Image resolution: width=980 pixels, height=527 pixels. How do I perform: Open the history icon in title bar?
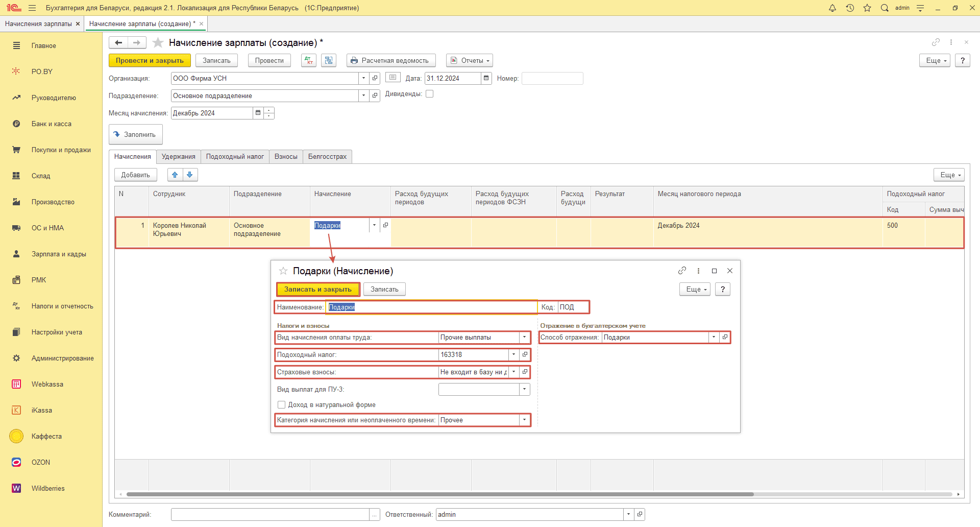[850, 8]
